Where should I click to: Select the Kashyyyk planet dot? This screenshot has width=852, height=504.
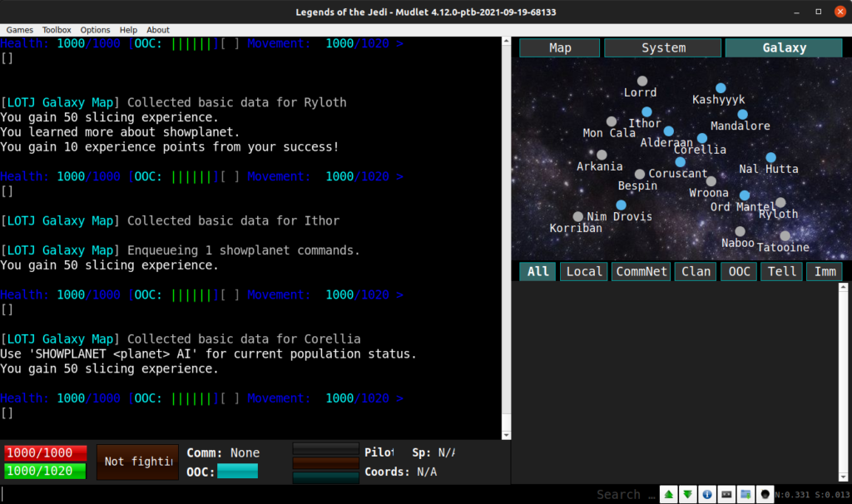click(721, 88)
